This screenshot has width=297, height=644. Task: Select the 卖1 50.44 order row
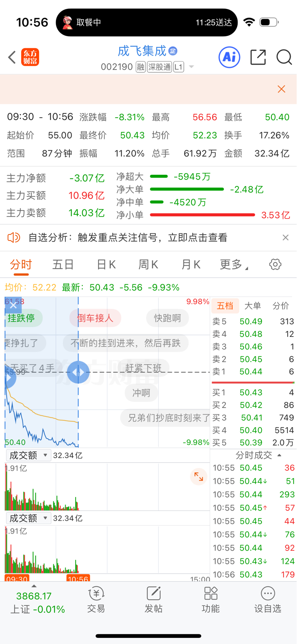pyautogui.click(x=253, y=371)
